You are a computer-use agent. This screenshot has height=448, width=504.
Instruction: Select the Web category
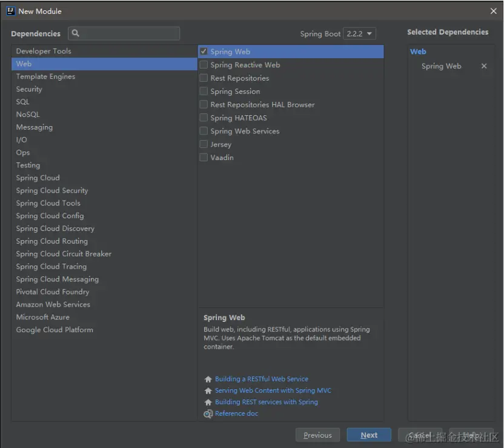pyautogui.click(x=104, y=64)
